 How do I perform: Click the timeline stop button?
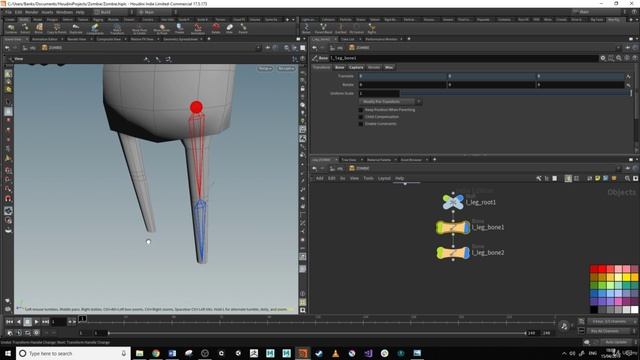click(27, 322)
